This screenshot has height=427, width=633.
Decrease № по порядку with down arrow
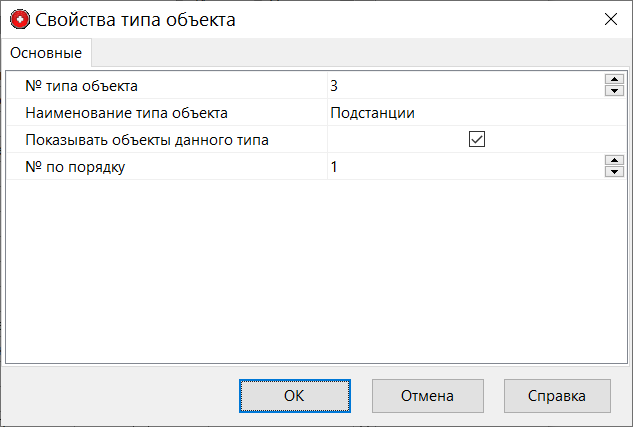click(614, 173)
